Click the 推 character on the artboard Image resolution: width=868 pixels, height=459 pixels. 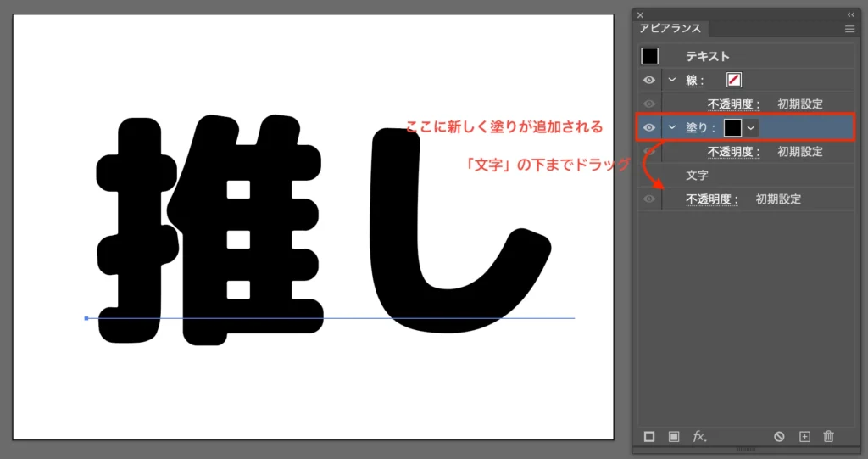[209, 230]
